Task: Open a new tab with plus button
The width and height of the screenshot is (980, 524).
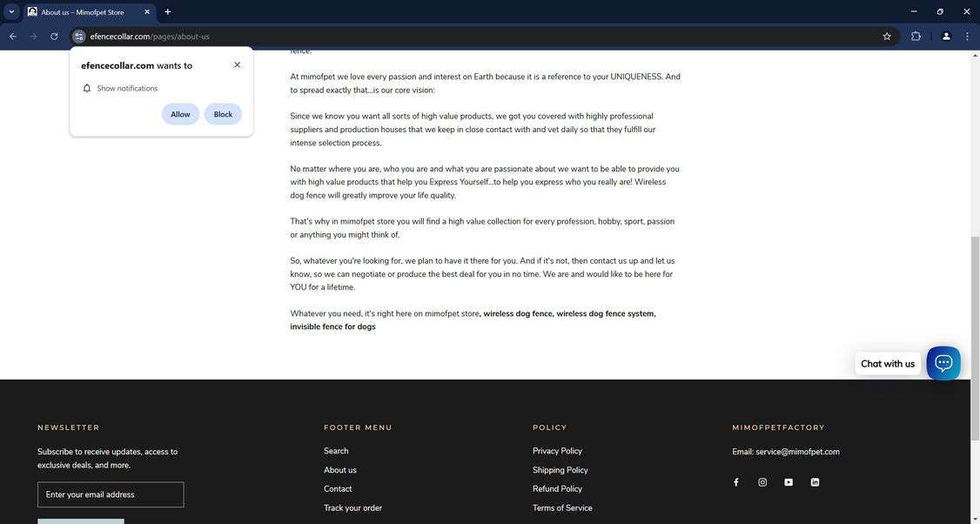Action: [167, 12]
